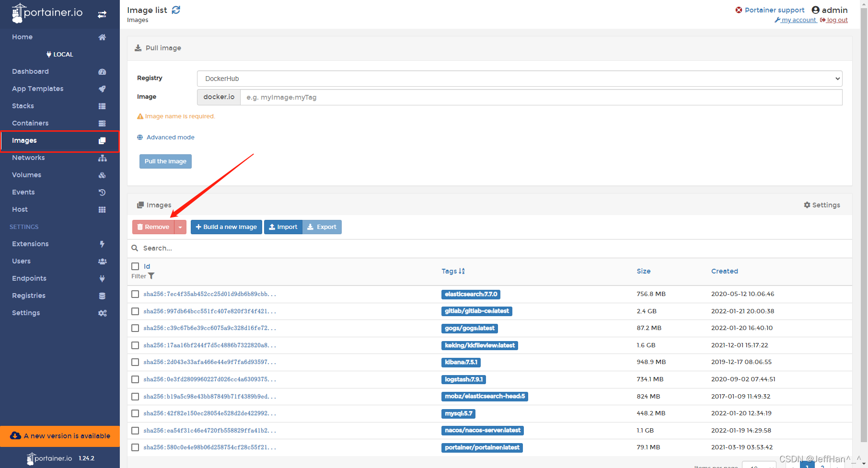Click the red Remove button
The height and width of the screenshot is (468, 868).
coord(153,227)
